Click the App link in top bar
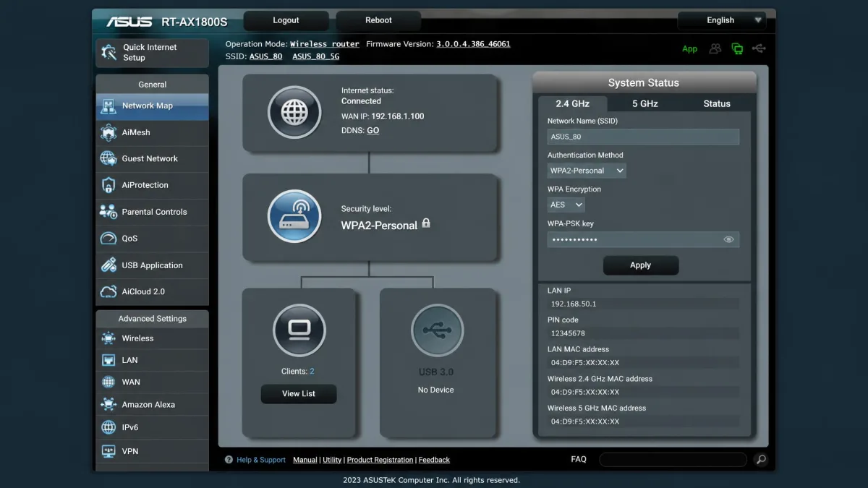This screenshot has height=488, width=868. [x=690, y=49]
